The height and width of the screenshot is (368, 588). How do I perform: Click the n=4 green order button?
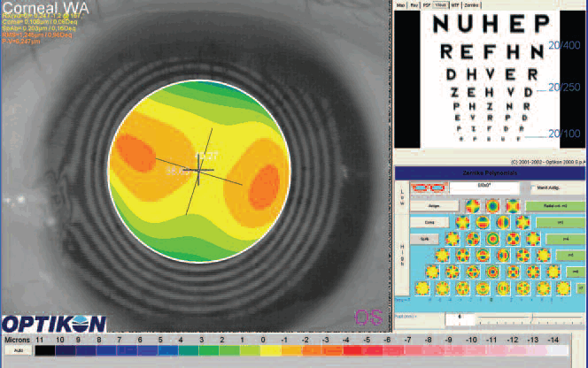[x=565, y=239]
